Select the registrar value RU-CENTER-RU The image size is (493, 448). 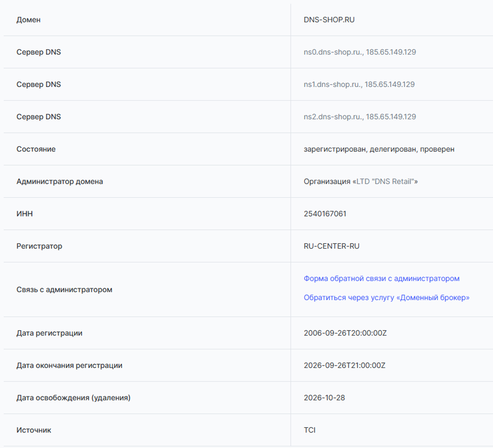click(332, 246)
